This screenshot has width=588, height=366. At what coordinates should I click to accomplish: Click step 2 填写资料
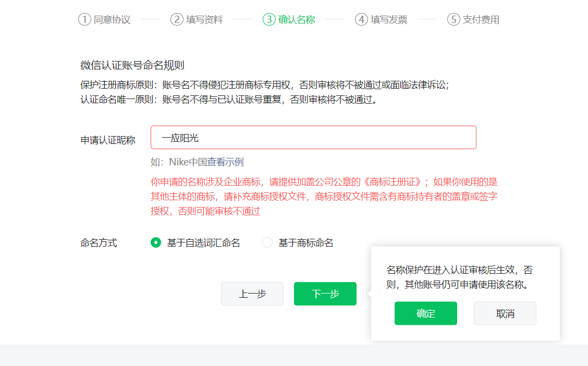[197, 19]
